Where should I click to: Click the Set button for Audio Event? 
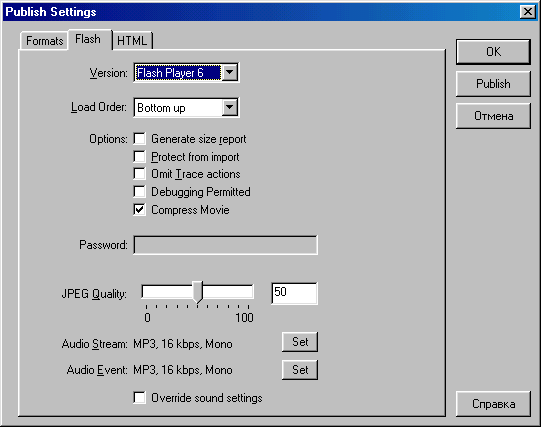click(300, 370)
